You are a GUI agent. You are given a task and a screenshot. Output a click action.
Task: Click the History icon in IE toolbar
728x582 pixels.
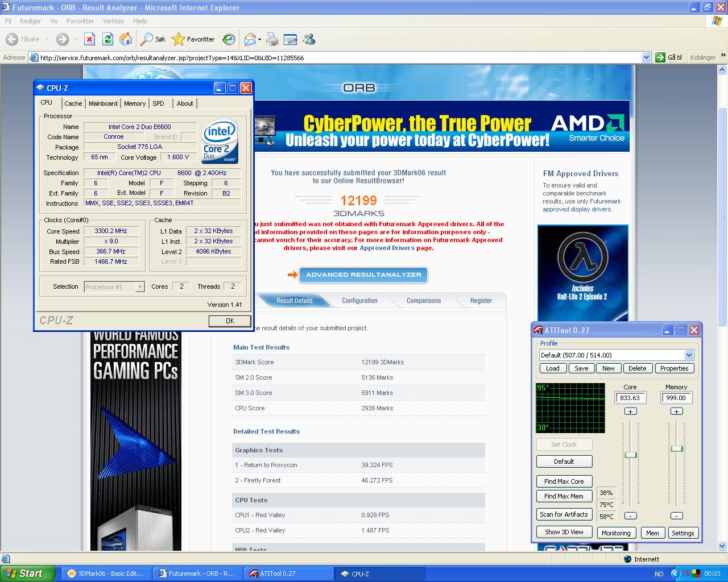coord(229,39)
